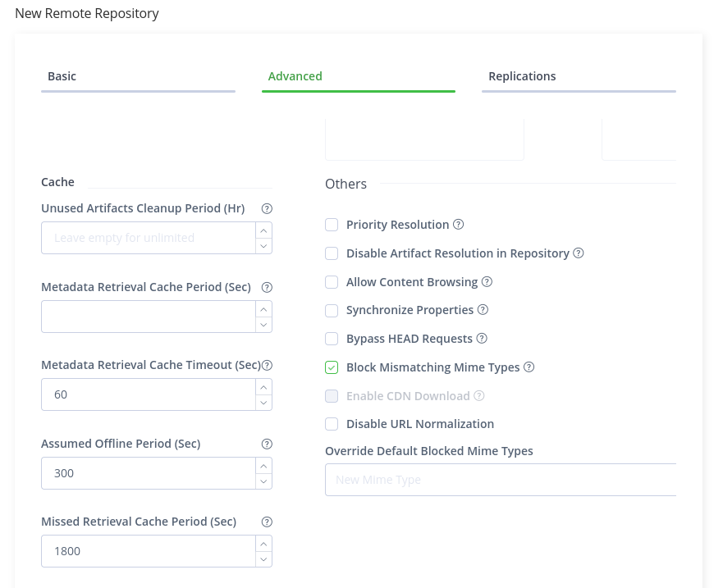Enable the Priority Resolution checkbox
This screenshot has width=723, height=588.
(332, 225)
